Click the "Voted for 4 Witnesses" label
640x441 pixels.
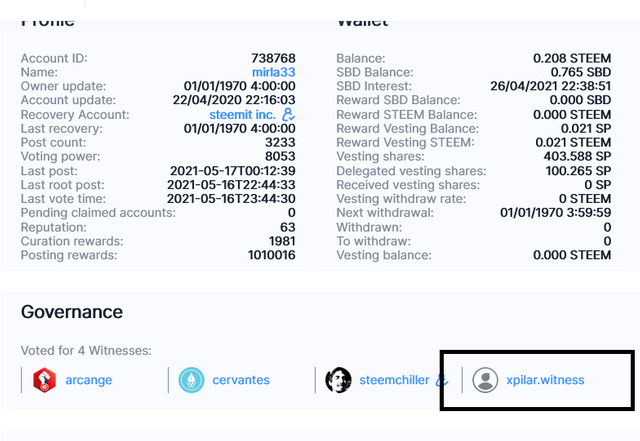pos(84,351)
